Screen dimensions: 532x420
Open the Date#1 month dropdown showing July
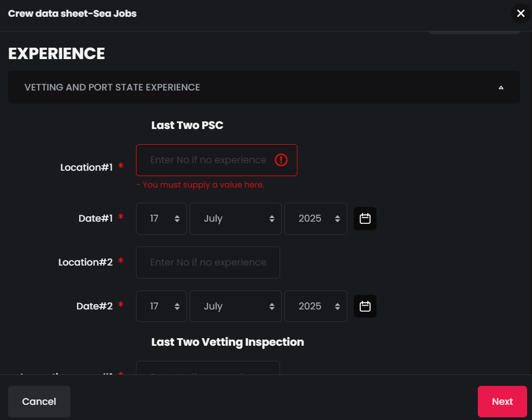tap(236, 218)
